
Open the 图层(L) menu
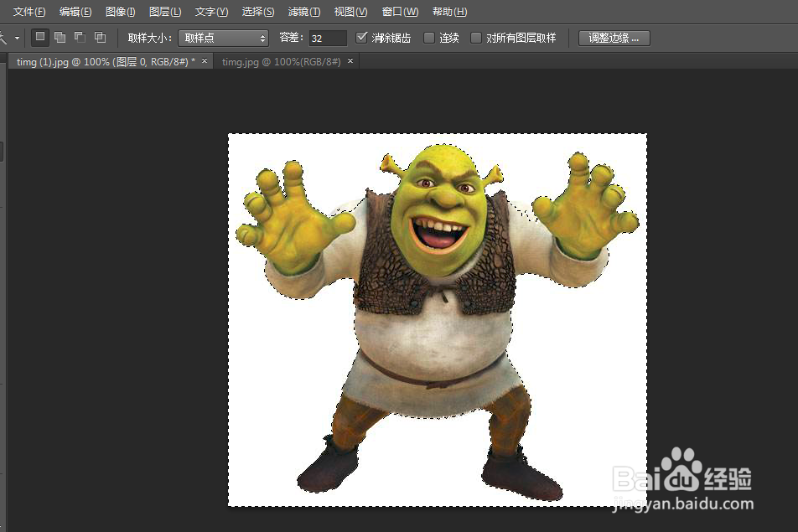tap(165, 11)
